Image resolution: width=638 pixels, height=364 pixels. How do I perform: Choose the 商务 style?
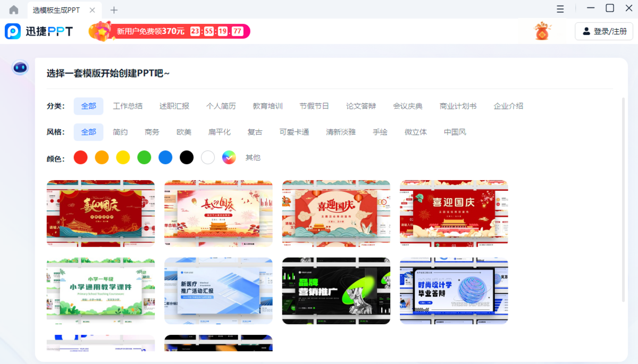pyautogui.click(x=152, y=132)
